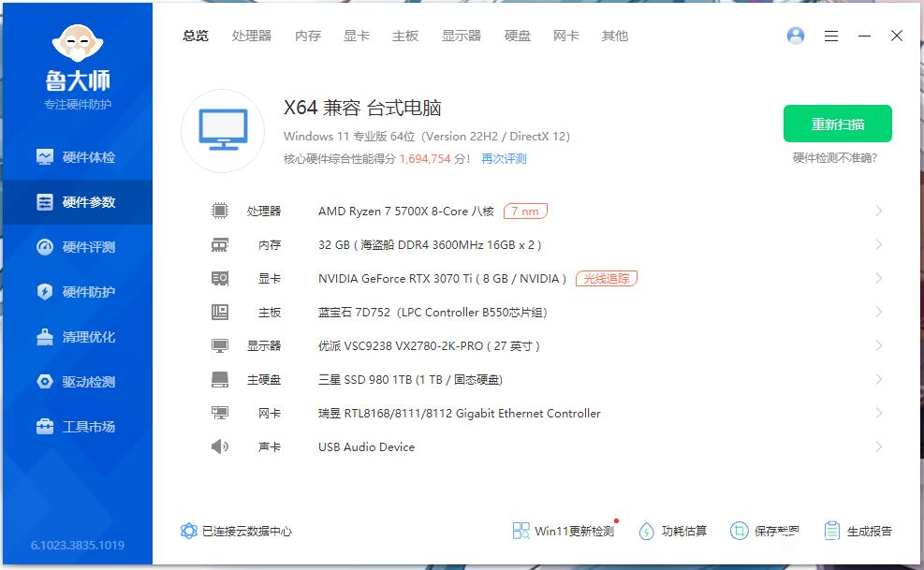Expand the 处理器 row chevron

[879, 211]
